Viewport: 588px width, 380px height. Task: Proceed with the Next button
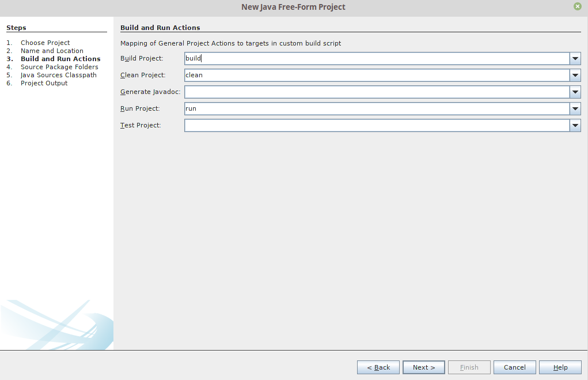tap(423, 367)
